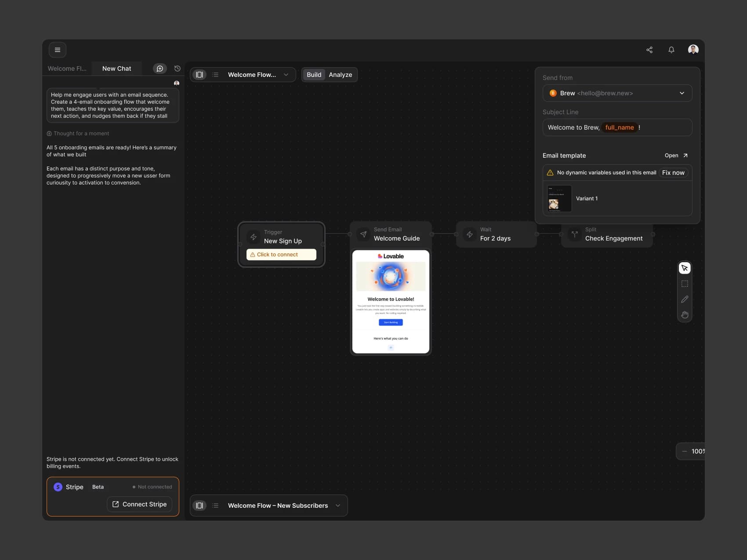Select the New Chat tab

[x=117, y=69]
